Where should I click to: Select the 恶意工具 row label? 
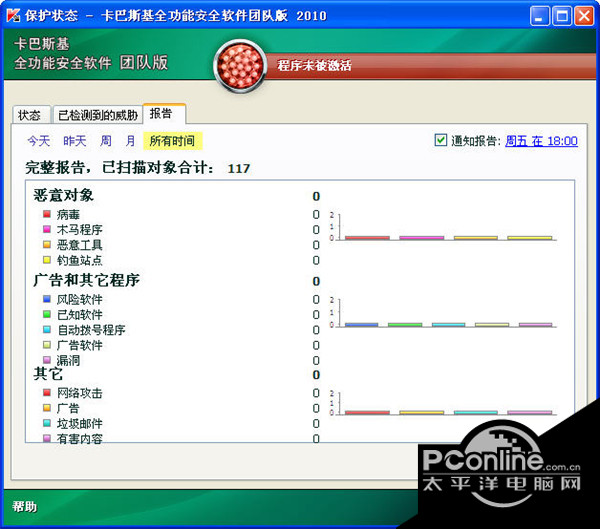tap(80, 245)
